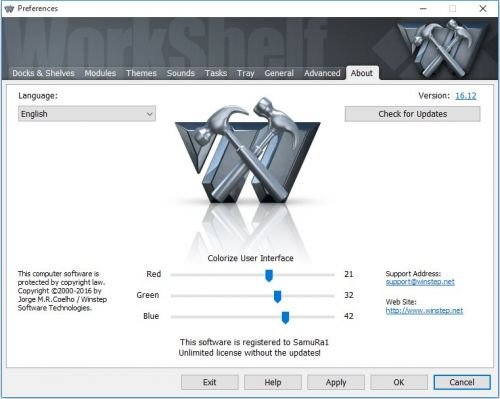
Task: Click the 'Version:' label
Action: coord(434,96)
